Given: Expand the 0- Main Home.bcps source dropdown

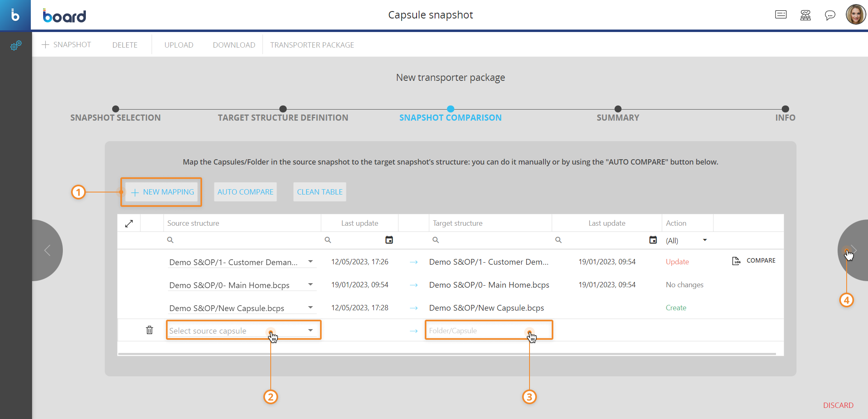Looking at the screenshot, I should coord(311,284).
